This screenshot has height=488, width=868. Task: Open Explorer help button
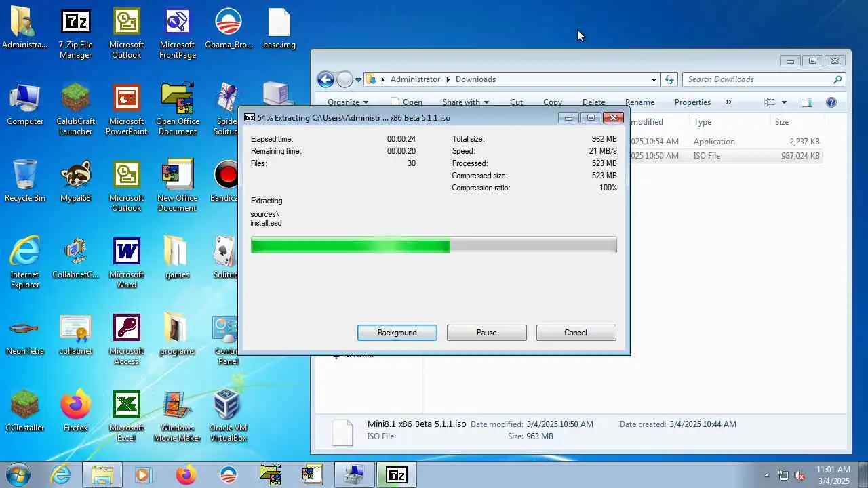coord(831,102)
